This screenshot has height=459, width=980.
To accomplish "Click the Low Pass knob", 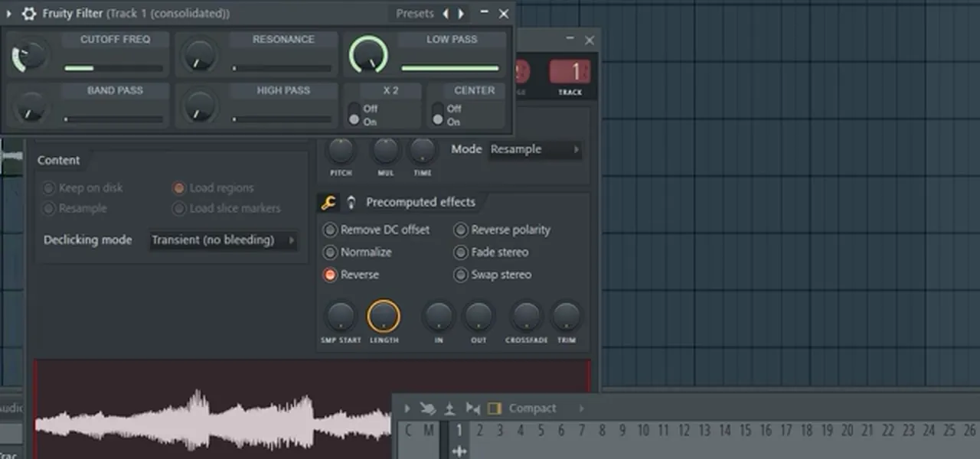I will [x=368, y=55].
